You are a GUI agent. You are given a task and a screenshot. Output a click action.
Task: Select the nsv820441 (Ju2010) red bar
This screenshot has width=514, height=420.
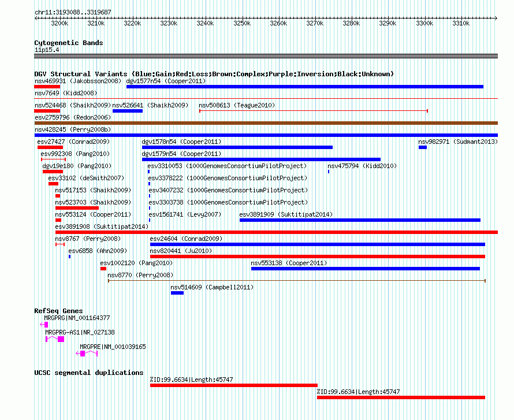[x=318, y=257]
